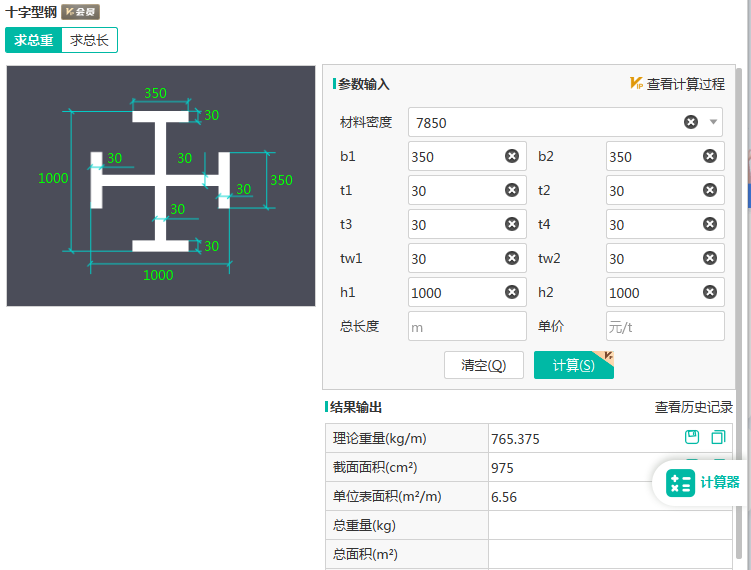Click the 截面面积(cm²) row label
751x570 pixels.
(x=375, y=467)
